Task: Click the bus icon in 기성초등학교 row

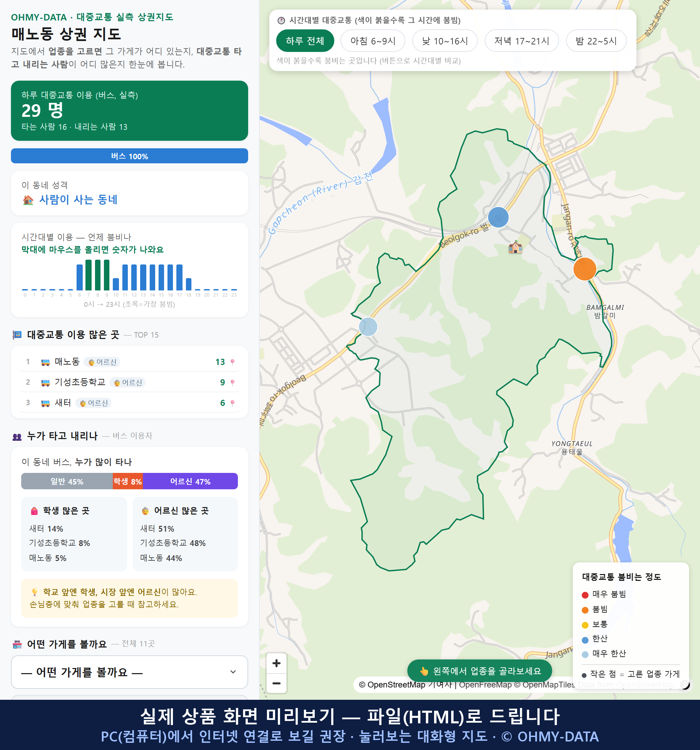Action: [45, 383]
